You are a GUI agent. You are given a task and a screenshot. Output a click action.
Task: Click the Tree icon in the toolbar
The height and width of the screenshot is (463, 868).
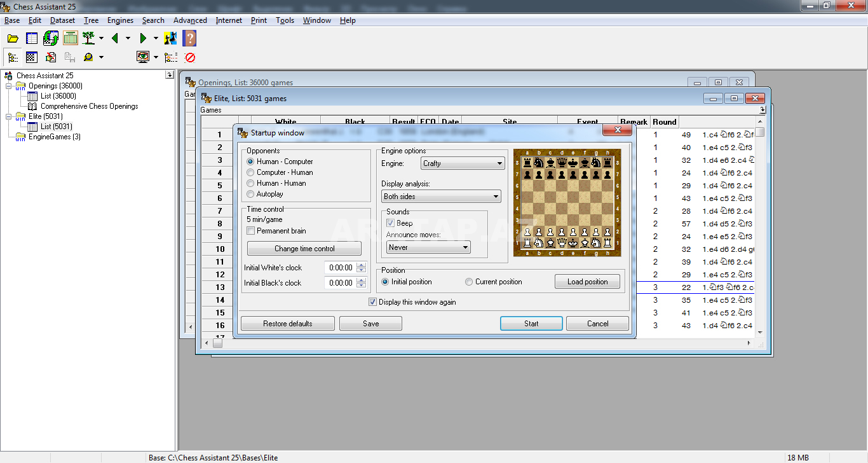click(88, 38)
